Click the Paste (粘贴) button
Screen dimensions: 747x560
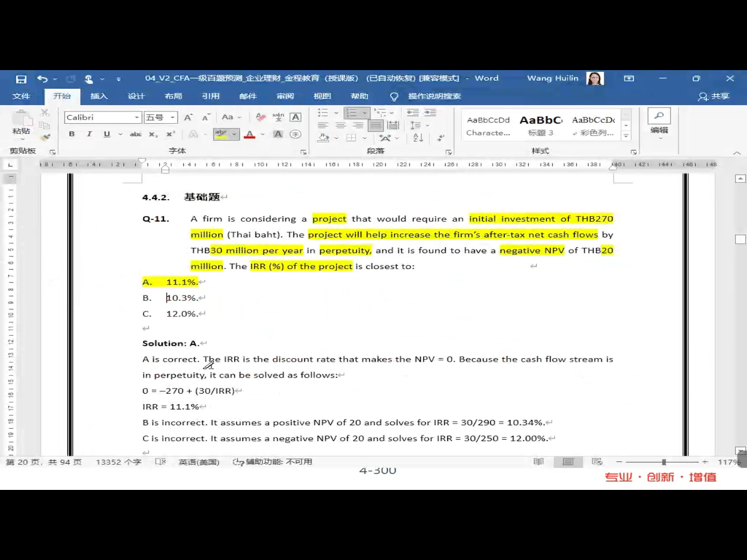(21, 125)
